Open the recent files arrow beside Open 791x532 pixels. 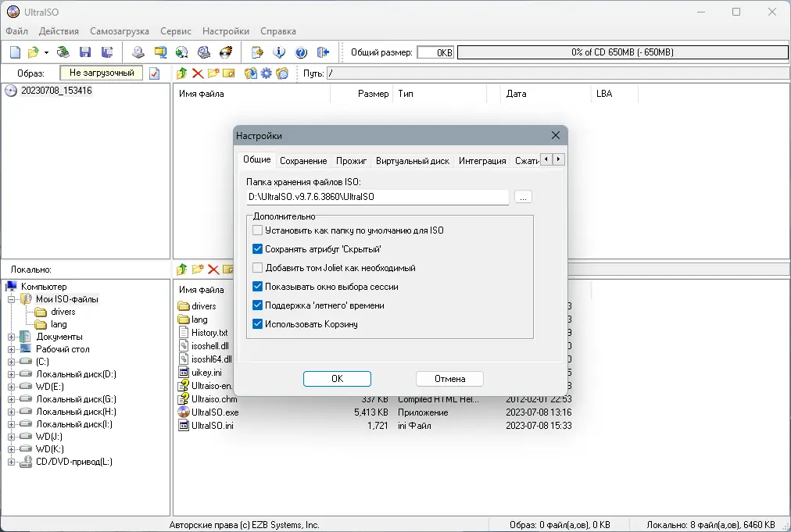(x=46, y=52)
